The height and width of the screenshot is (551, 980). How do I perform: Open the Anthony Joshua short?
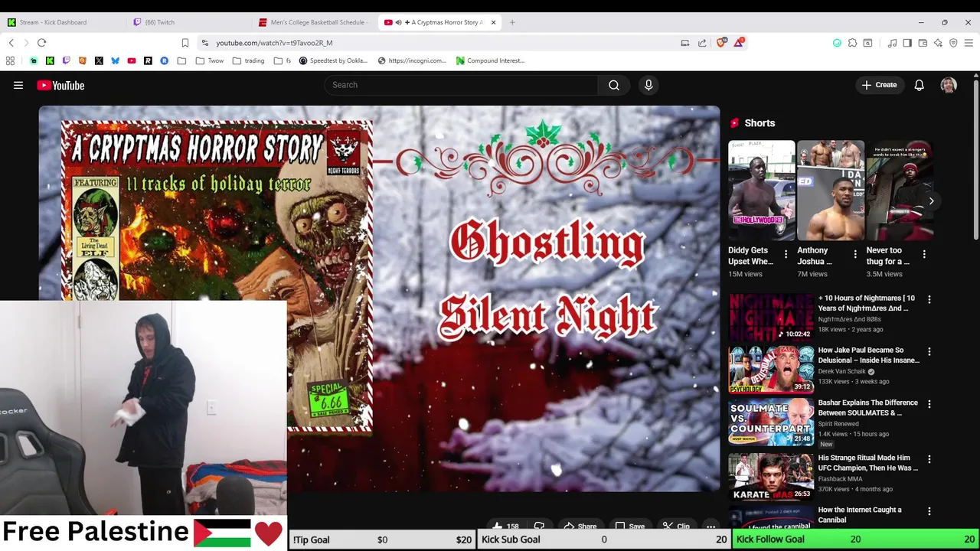pyautogui.click(x=831, y=191)
